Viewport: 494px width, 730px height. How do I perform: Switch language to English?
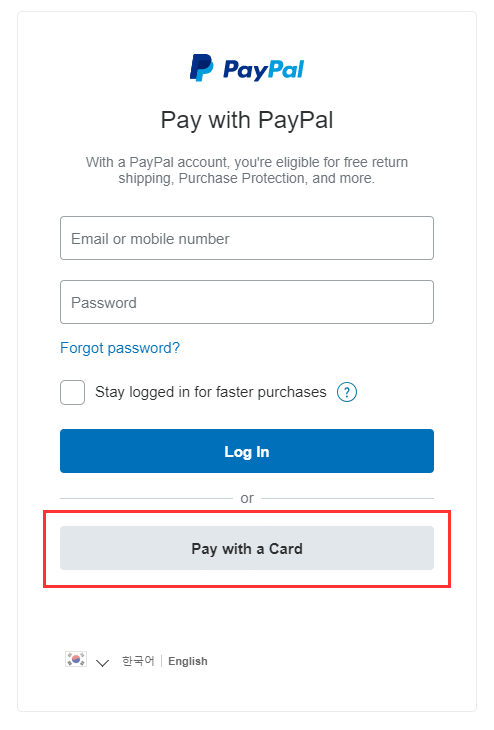(x=188, y=661)
